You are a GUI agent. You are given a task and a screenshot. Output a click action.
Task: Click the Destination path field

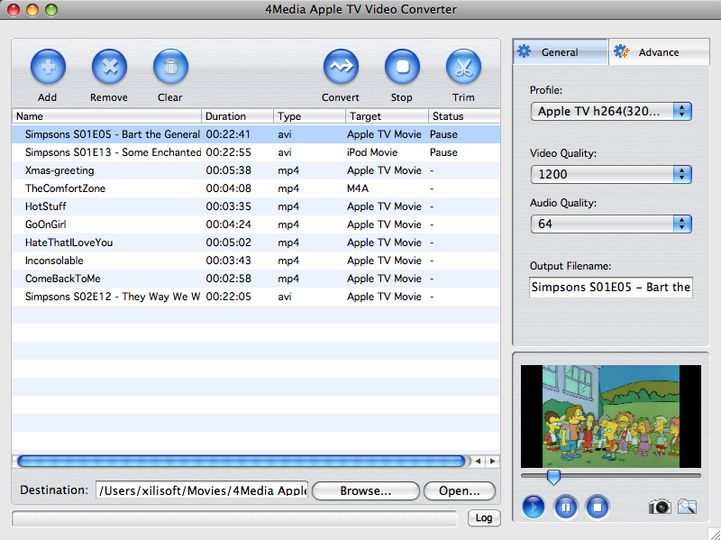(202, 490)
